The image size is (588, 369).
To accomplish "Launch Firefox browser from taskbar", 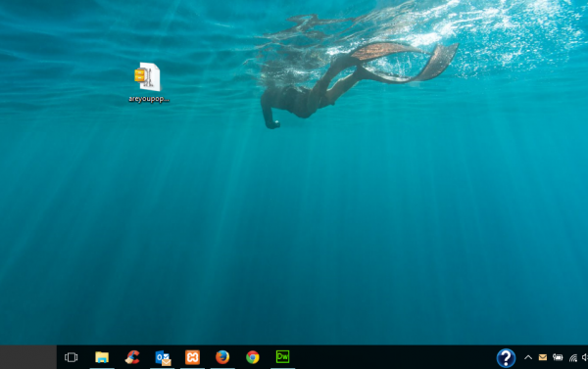I will (222, 357).
